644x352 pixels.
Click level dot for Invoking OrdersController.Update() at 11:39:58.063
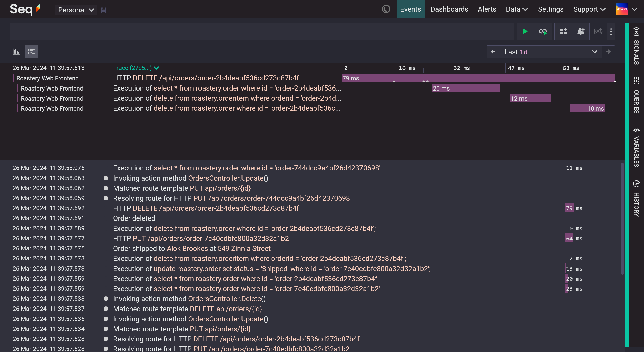point(106,178)
